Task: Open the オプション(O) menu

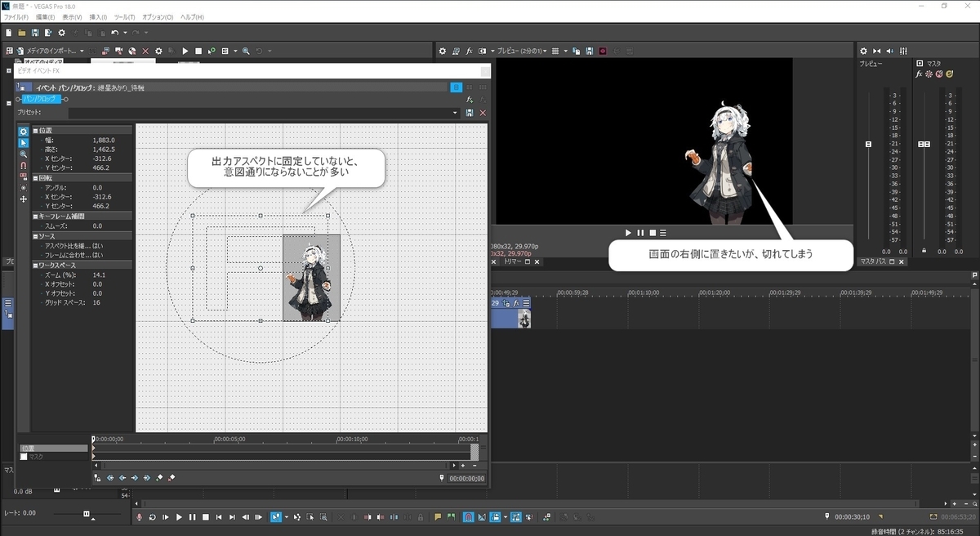Action: click(x=156, y=17)
